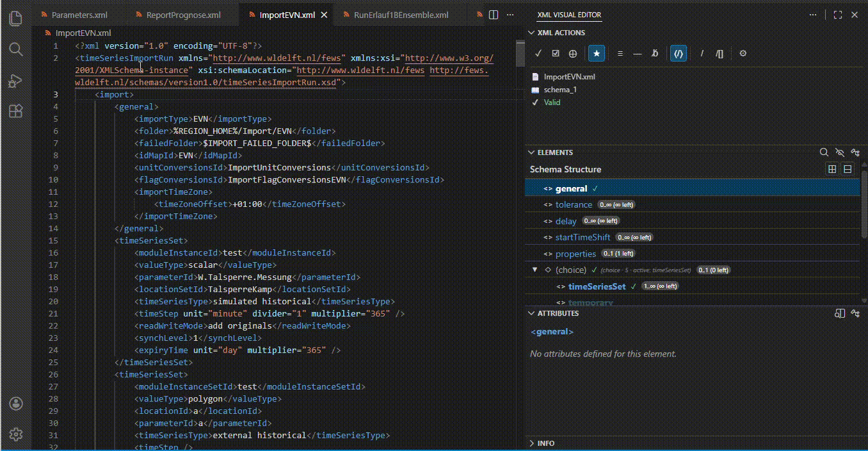
Task: Open the Search view in the activity bar
Action: [15, 49]
